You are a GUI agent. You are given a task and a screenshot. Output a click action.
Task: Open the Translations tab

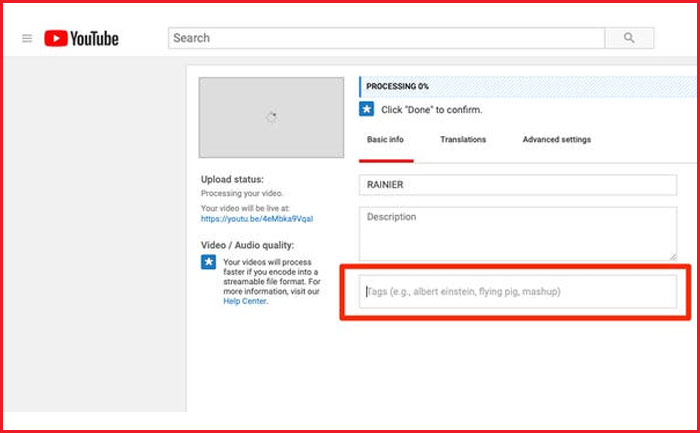[463, 140]
